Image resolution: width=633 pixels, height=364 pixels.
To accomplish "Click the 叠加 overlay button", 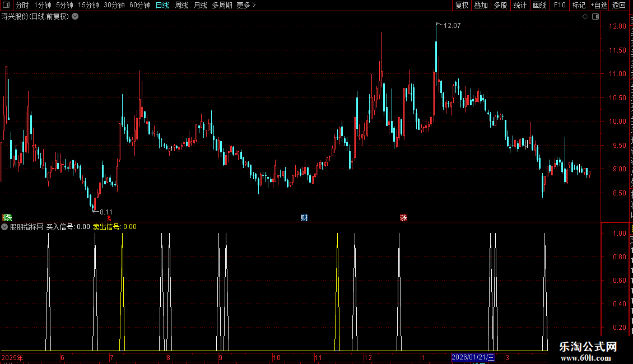I will (x=481, y=5).
